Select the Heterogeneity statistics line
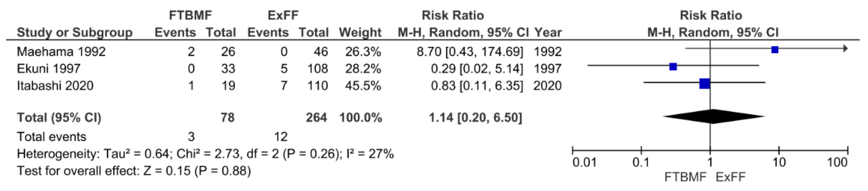The image size is (868, 191). coord(205,154)
